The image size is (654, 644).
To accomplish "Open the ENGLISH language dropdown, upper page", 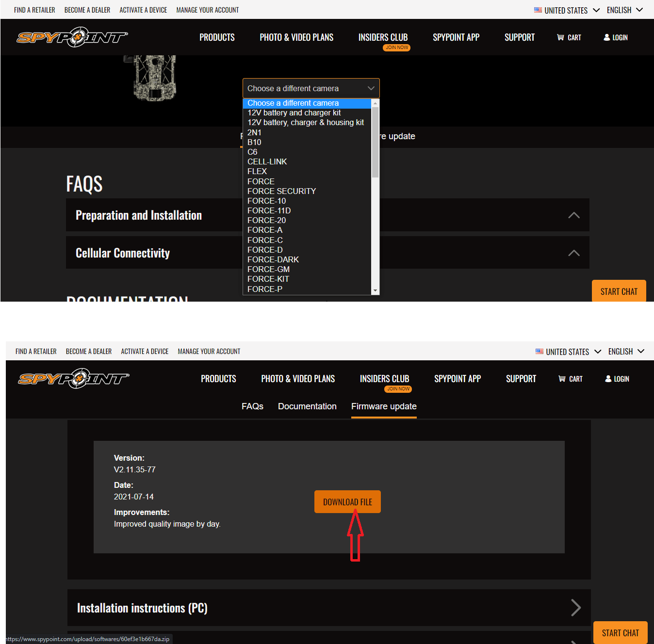I will click(625, 10).
